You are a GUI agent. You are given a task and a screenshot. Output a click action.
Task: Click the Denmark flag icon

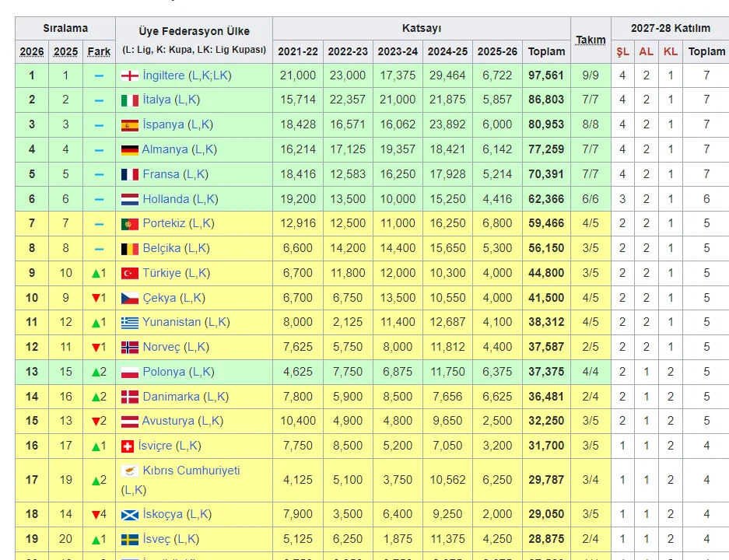[129, 397]
